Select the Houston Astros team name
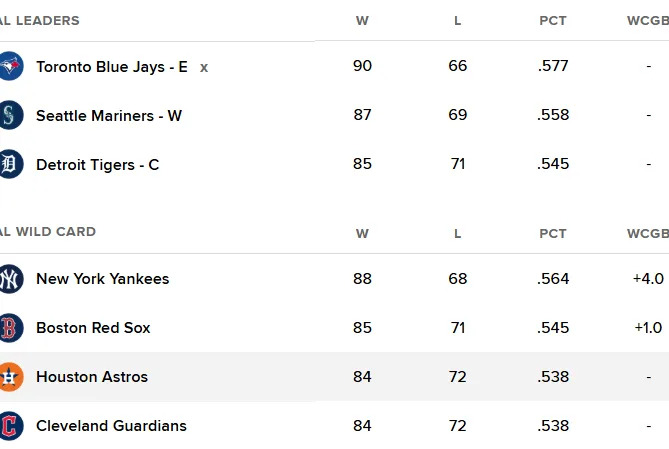Viewport: 669px width, 449px height. [x=92, y=377]
